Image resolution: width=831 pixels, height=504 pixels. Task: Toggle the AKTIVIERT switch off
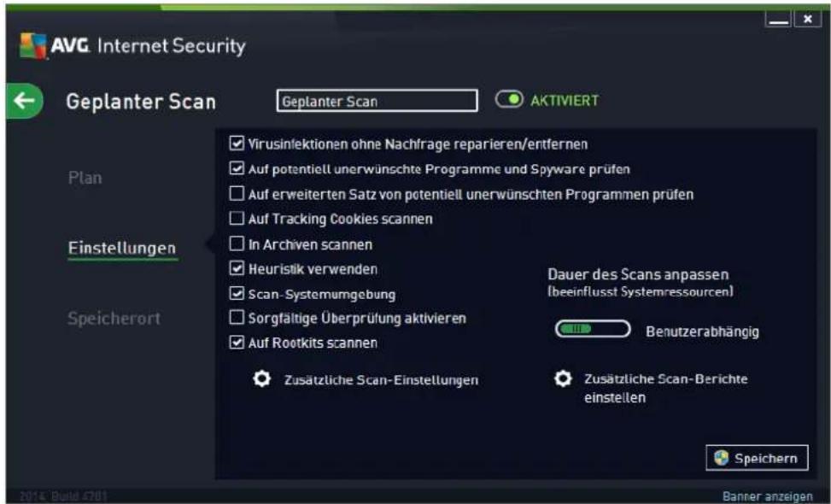(x=509, y=100)
